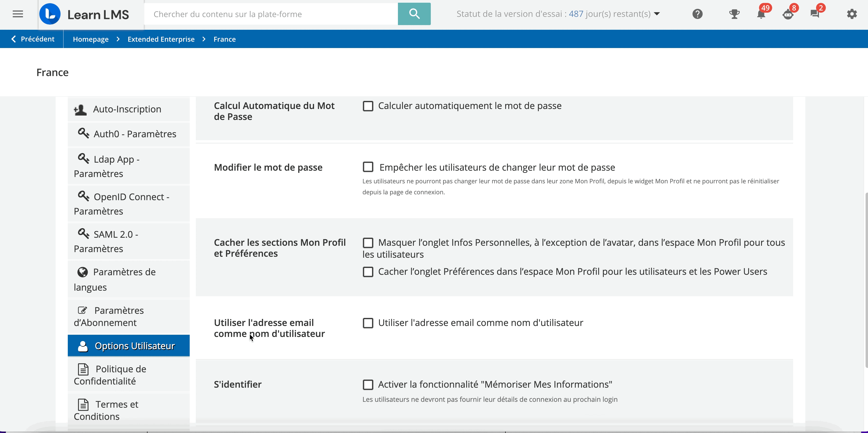Screen dimensions: 868x433
Task: Open the admin settings gear icon
Action: 852,14
